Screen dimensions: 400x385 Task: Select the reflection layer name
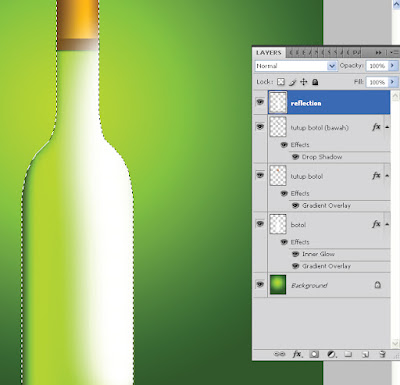pyautogui.click(x=306, y=103)
